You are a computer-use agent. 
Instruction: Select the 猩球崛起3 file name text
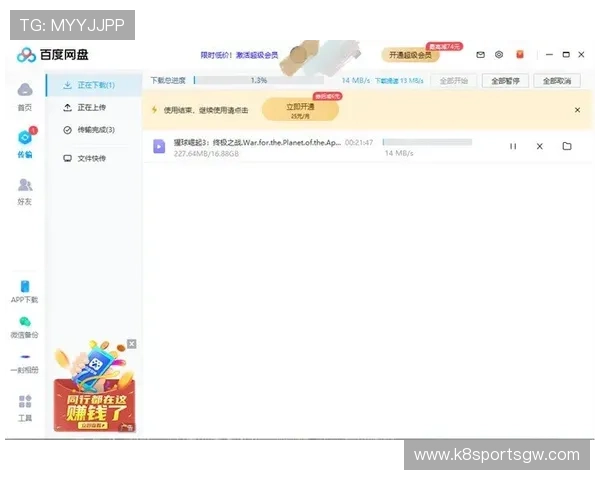257,142
